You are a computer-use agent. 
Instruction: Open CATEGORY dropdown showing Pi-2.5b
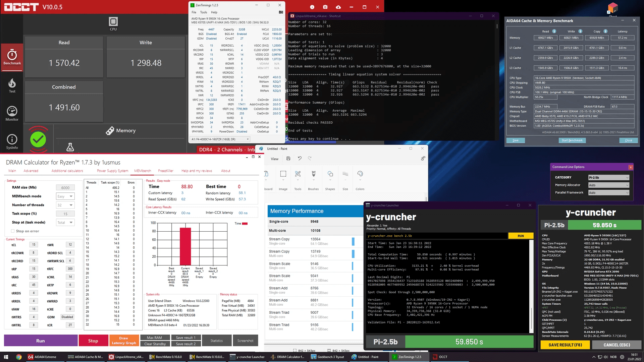pyautogui.click(x=608, y=178)
